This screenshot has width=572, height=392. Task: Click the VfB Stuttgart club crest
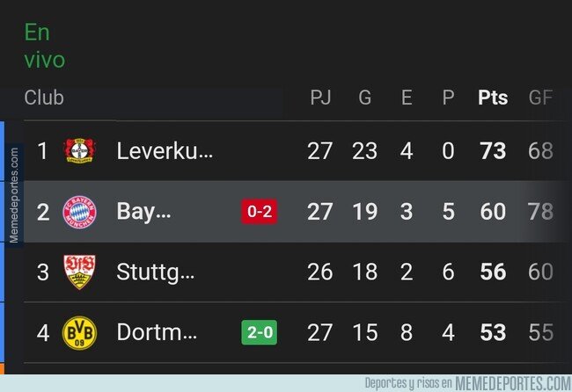coord(79,272)
